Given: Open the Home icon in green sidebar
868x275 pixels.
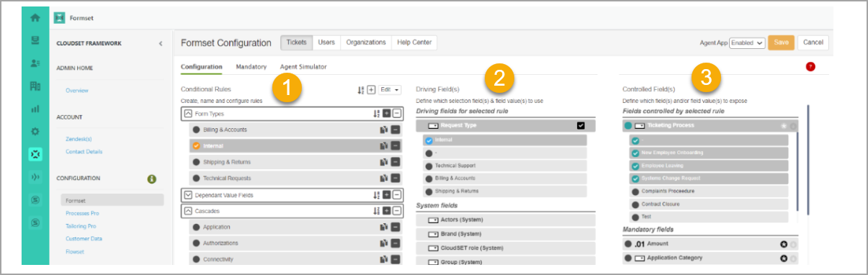Looking at the screenshot, I should 35,17.
